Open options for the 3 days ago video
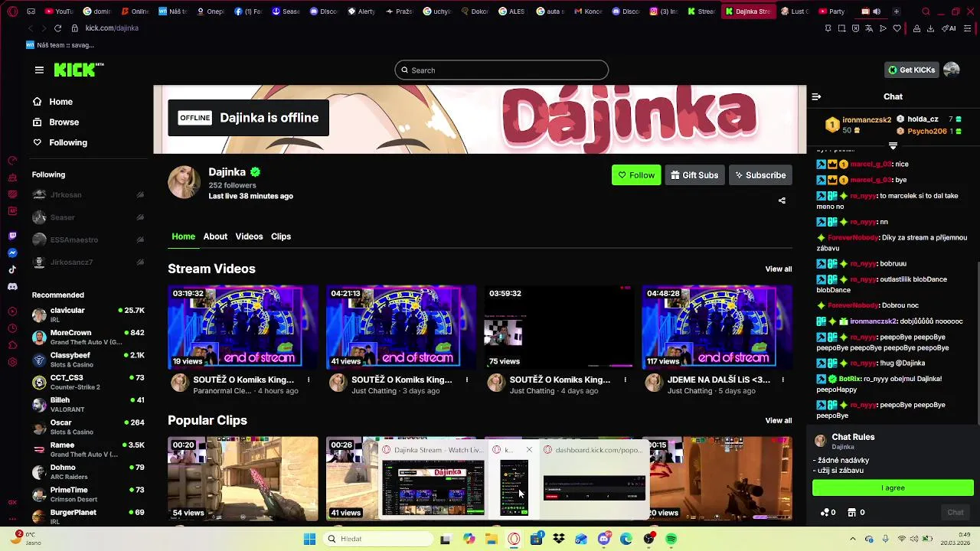This screenshot has width=980, height=551. click(466, 380)
